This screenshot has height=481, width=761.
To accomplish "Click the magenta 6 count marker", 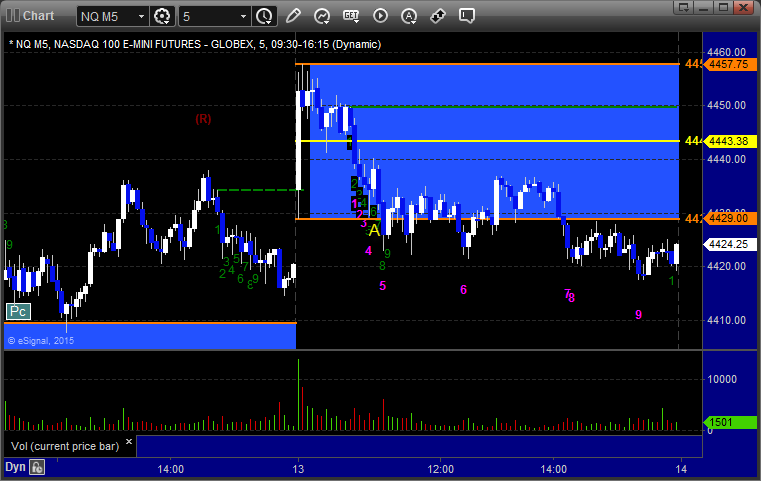I will [463, 290].
